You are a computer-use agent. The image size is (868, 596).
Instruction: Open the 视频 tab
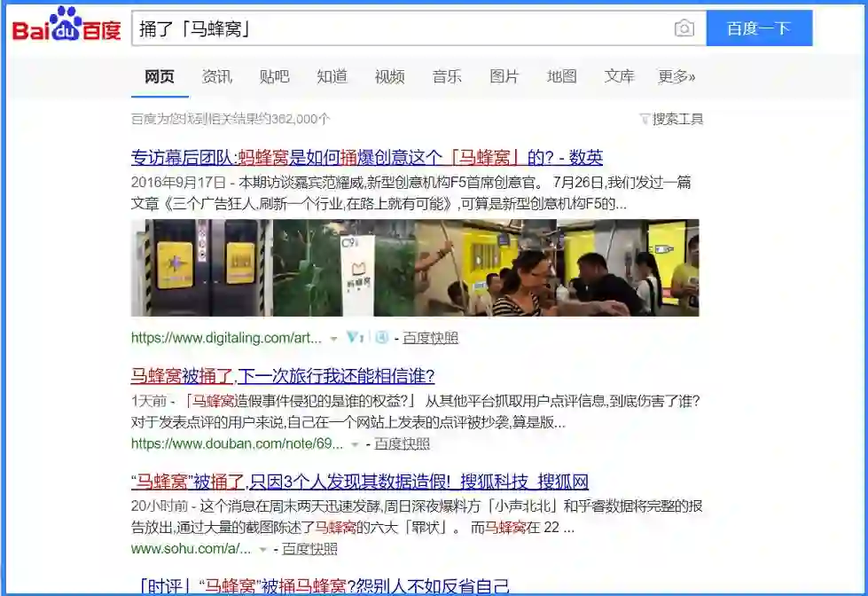coord(390,76)
